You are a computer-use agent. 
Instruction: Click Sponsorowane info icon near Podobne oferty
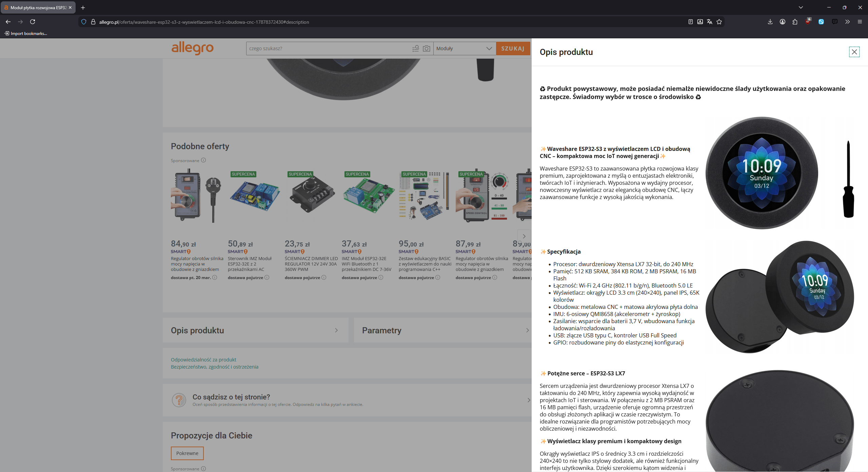[x=203, y=160]
